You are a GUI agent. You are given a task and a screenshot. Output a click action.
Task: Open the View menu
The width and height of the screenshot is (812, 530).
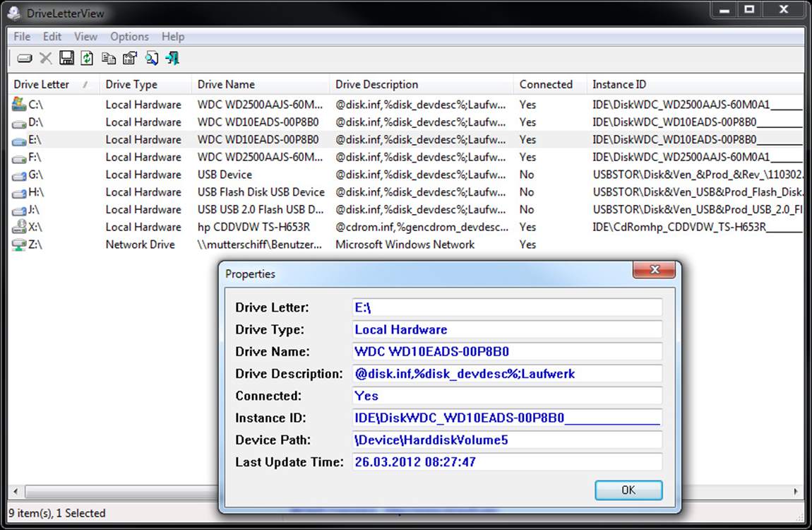coord(85,37)
